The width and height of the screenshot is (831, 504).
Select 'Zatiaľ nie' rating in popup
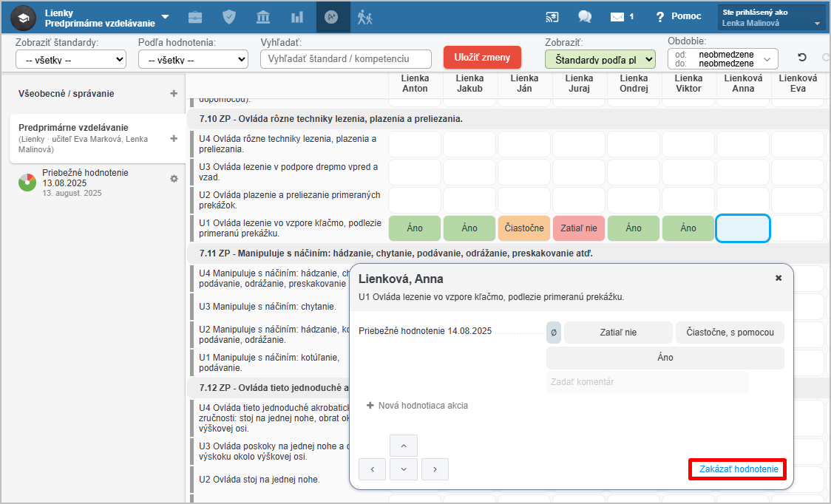[x=618, y=333]
